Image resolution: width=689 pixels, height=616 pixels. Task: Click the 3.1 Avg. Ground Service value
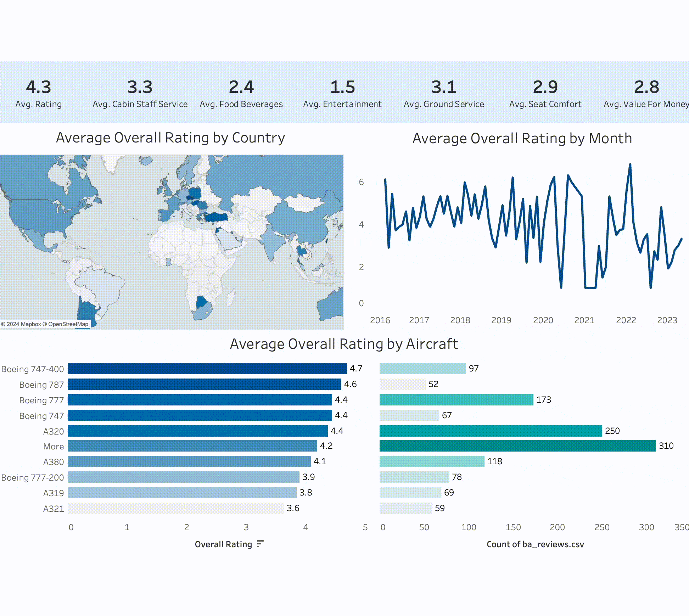(444, 87)
